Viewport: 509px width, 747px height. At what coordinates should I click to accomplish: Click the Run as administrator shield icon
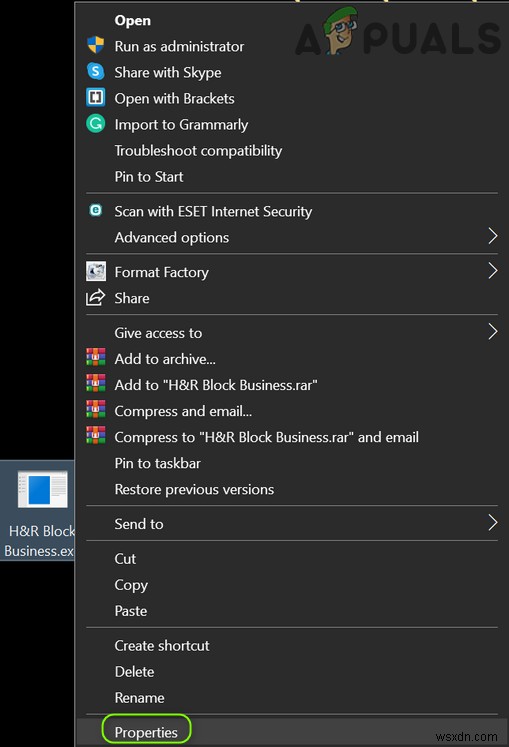(95, 45)
